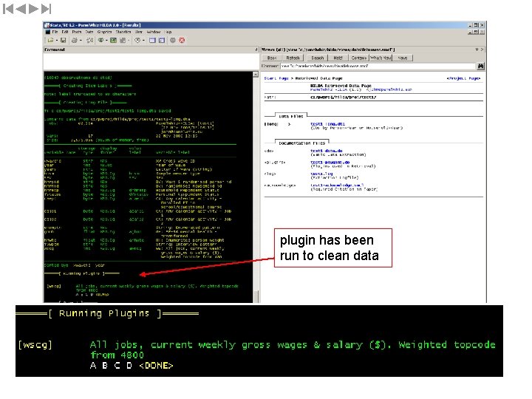This screenshot has width=532, height=399.
Task: Open the Window menu
Action: (x=154, y=32)
